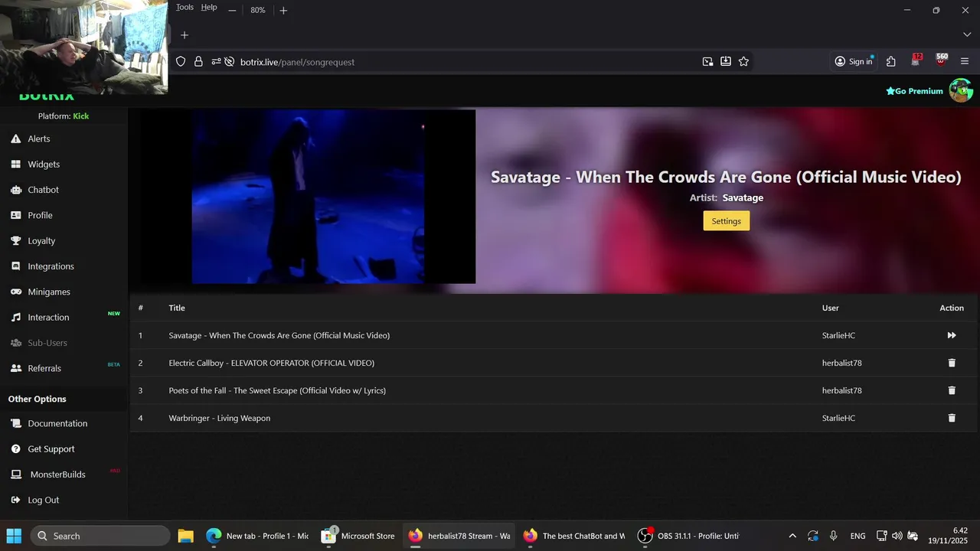The height and width of the screenshot is (551, 980).
Task: Open the browser Extensions menu
Action: click(890, 61)
